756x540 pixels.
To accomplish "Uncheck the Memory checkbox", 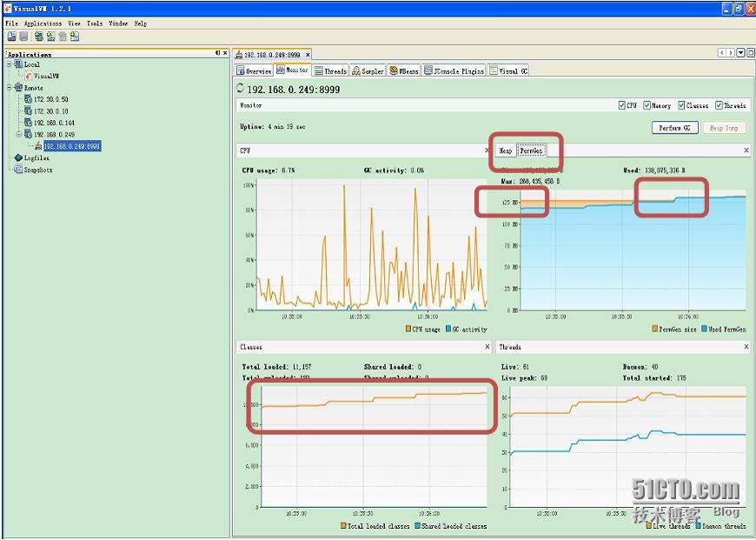I will point(647,105).
